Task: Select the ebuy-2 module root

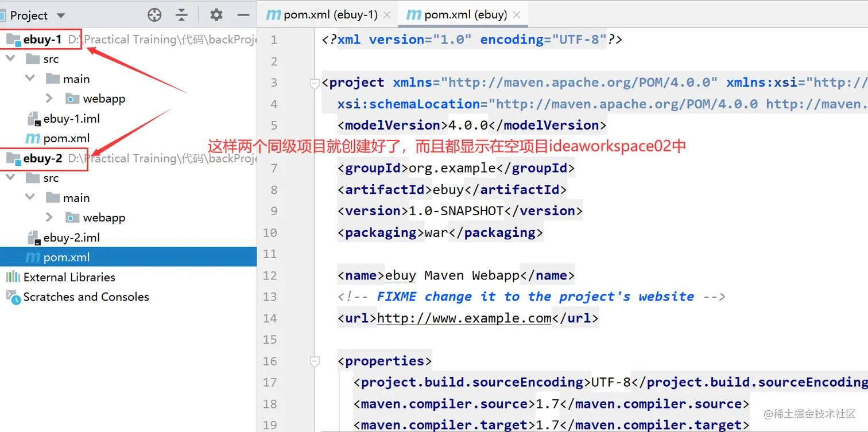Action: (42, 158)
